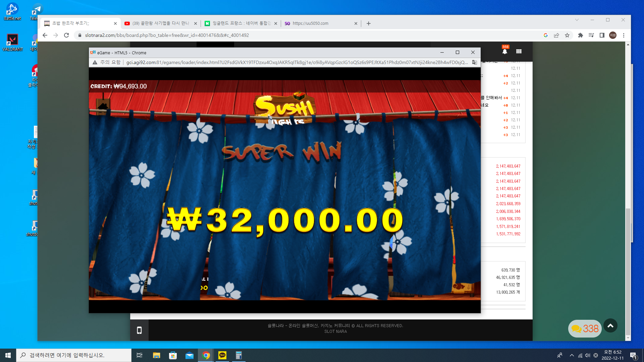This screenshot has height=362, width=644.
Task: Open Calculator from the taskbar
Action: point(239,355)
